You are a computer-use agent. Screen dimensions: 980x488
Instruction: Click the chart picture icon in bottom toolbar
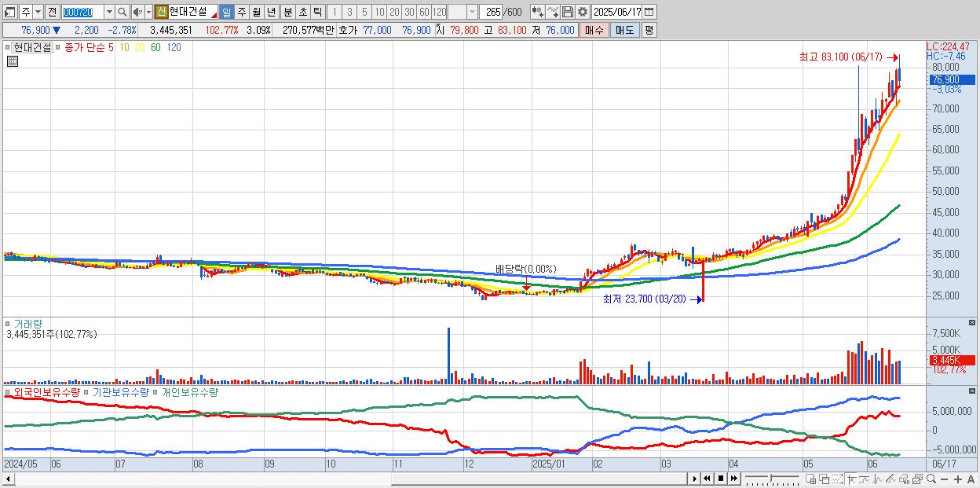917,479
